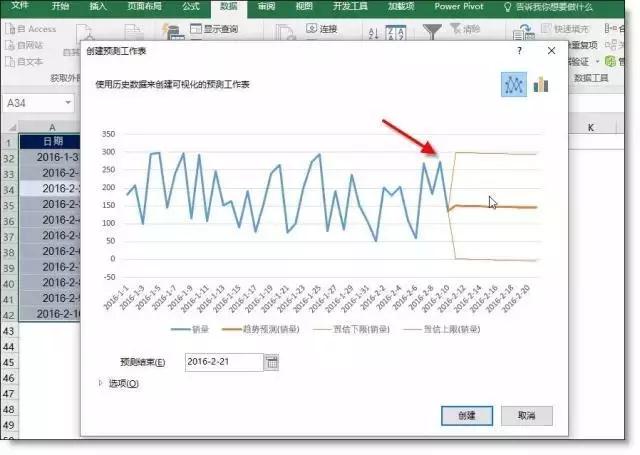Open the 文件 tab

(20, 6)
